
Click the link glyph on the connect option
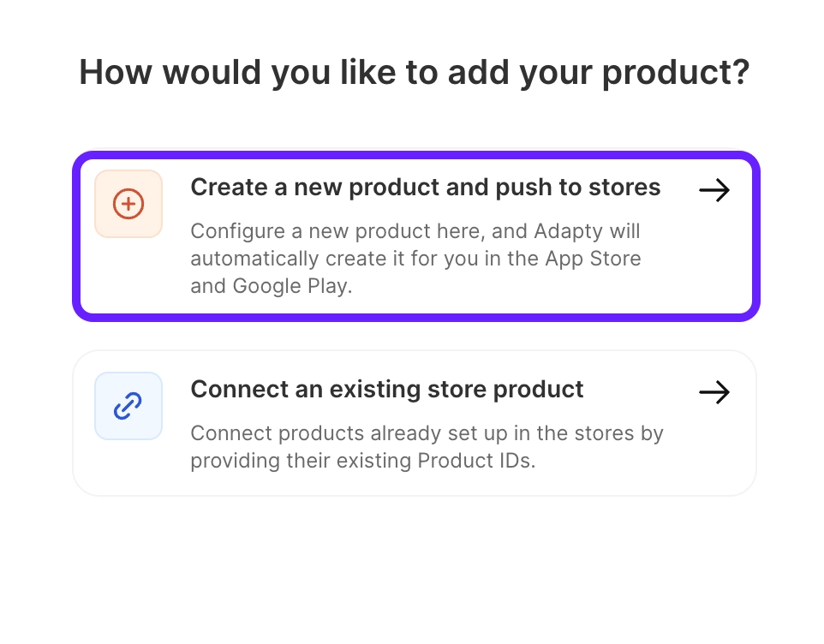click(128, 405)
